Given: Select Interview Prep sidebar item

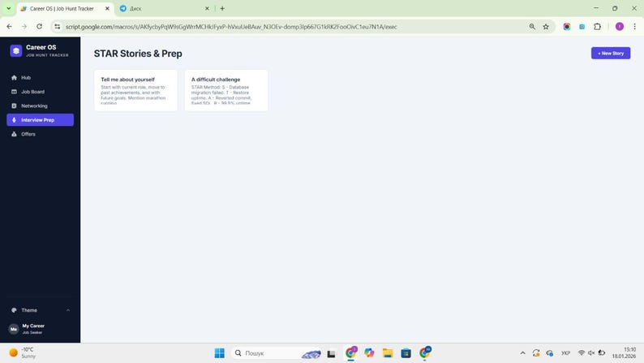Looking at the screenshot, I should (40, 119).
